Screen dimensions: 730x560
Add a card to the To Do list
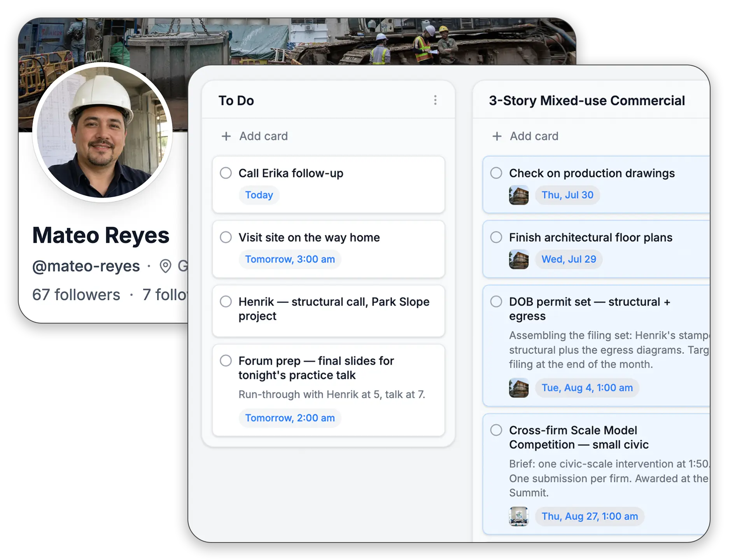coord(255,136)
